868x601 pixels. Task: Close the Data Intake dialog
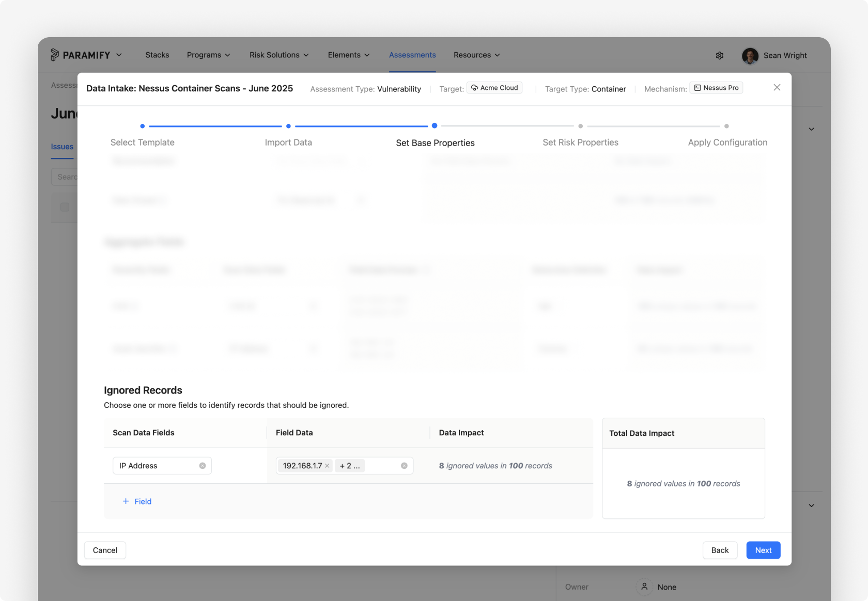[x=777, y=87]
